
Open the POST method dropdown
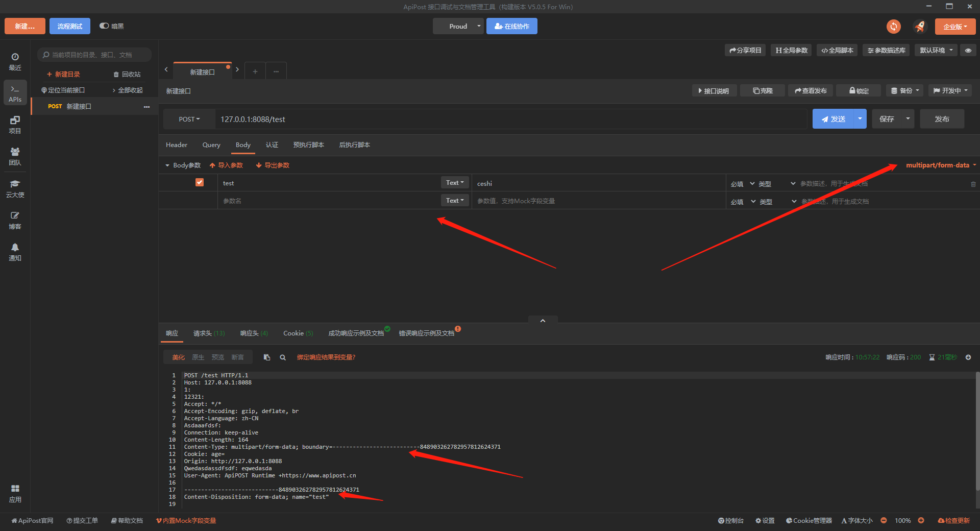pyautogui.click(x=189, y=119)
